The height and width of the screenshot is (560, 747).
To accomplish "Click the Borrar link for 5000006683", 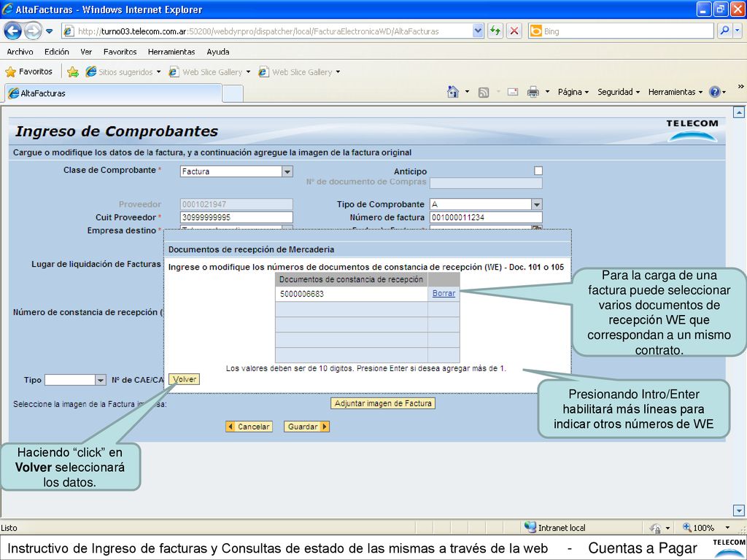I will [x=444, y=293].
